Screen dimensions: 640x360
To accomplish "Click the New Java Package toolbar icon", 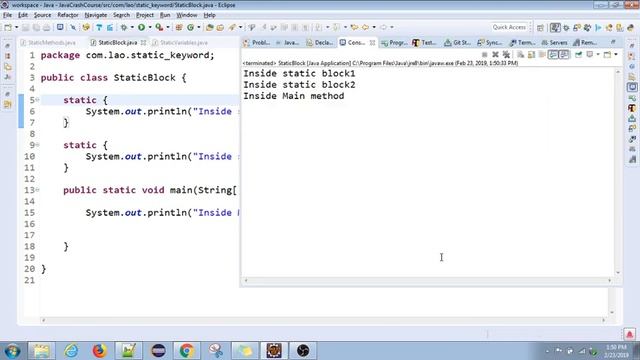I will pyautogui.click(x=179, y=27).
